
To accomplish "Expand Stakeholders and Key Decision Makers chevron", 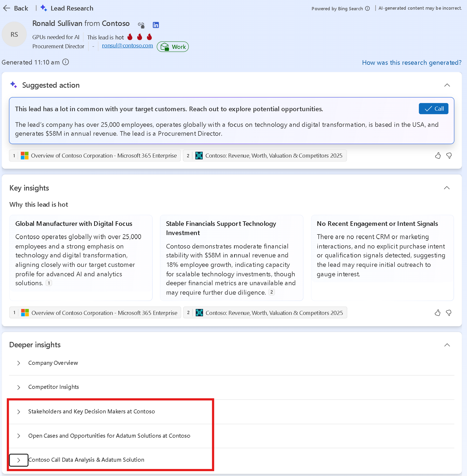I will pos(19,412).
